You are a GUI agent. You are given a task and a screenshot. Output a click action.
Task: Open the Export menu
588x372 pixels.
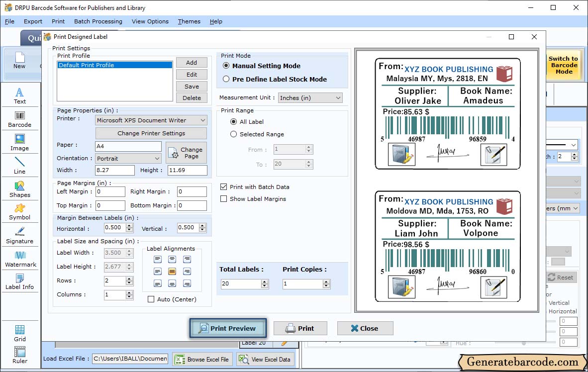click(x=33, y=21)
